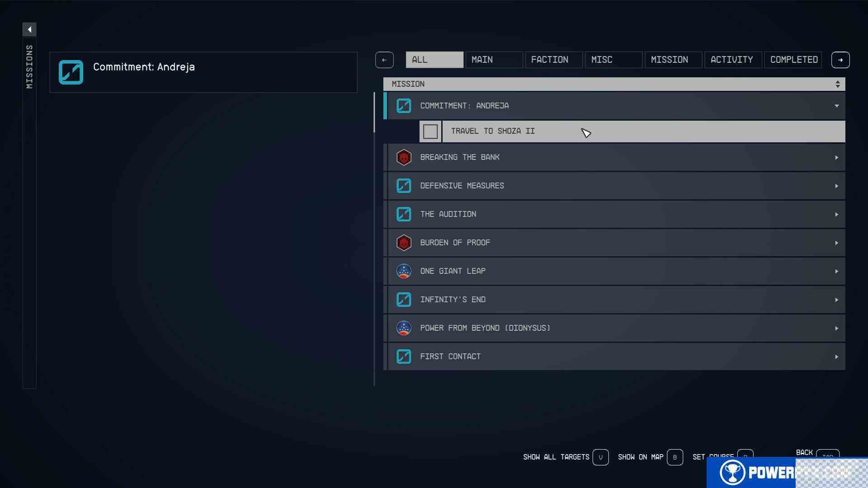Expand the Defensive Measures mission entry
This screenshot has width=868, height=488.
point(836,185)
